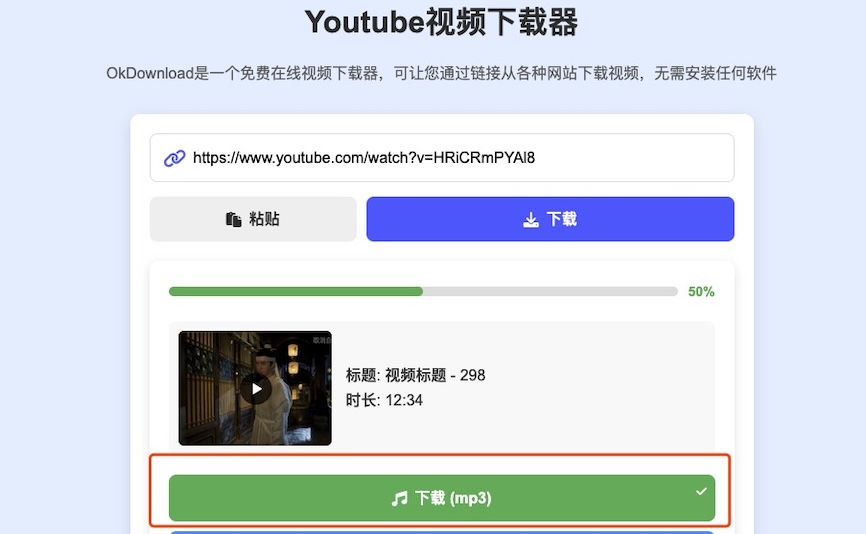Click the clipboard icon on 粘贴 button

pyautogui.click(x=233, y=219)
